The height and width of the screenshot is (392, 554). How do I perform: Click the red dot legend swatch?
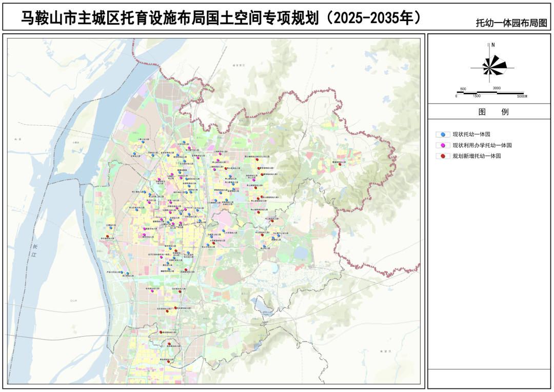443,156
